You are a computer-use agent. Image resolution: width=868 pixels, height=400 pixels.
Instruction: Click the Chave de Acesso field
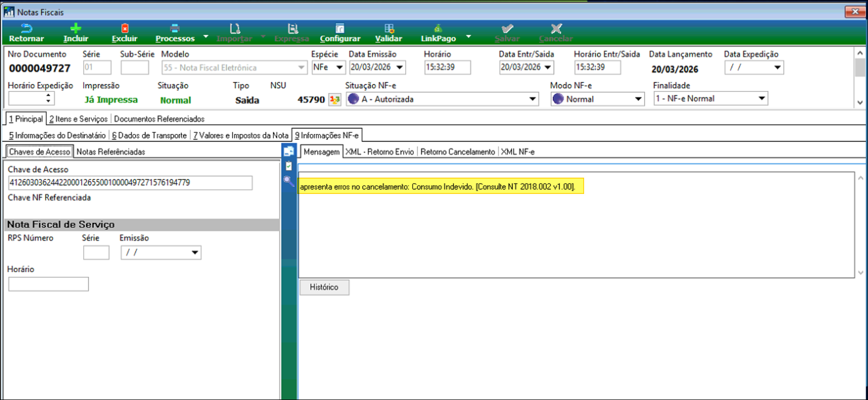(130, 183)
